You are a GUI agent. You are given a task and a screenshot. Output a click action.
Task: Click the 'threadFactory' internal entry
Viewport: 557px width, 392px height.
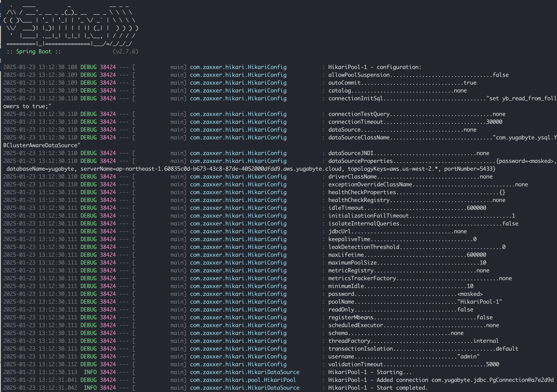click(414, 341)
